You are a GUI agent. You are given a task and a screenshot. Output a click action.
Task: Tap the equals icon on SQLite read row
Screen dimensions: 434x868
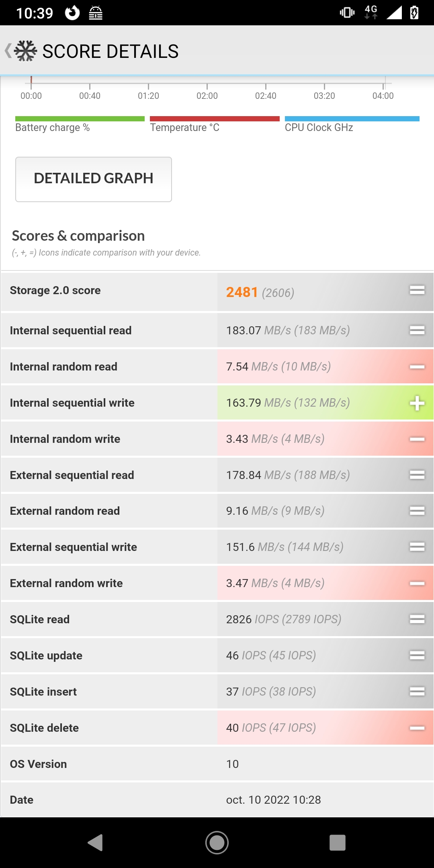417,619
